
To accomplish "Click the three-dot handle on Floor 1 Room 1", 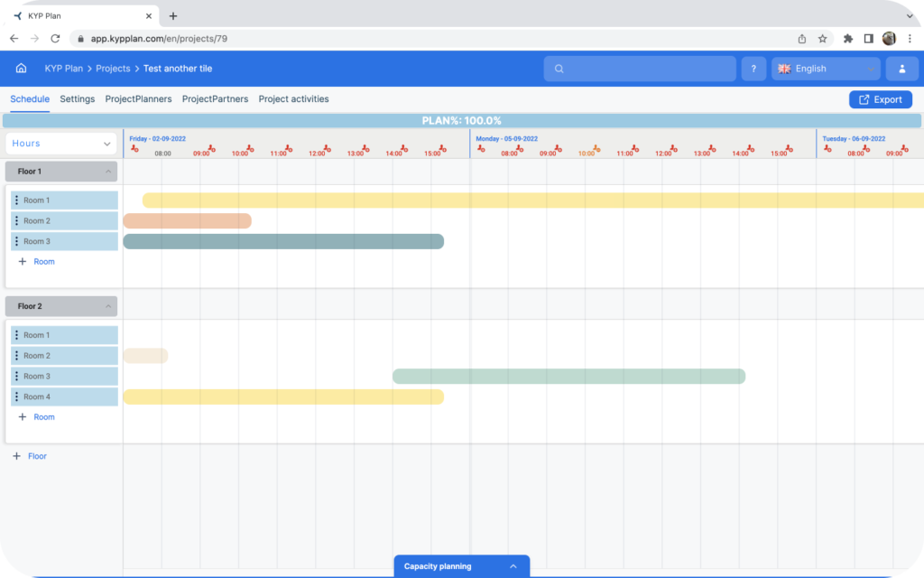I will click(x=16, y=200).
